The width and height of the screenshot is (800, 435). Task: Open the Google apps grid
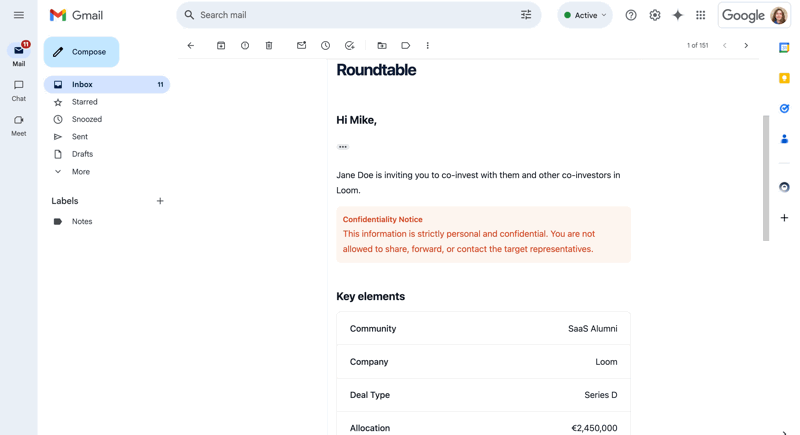click(701, 15)
